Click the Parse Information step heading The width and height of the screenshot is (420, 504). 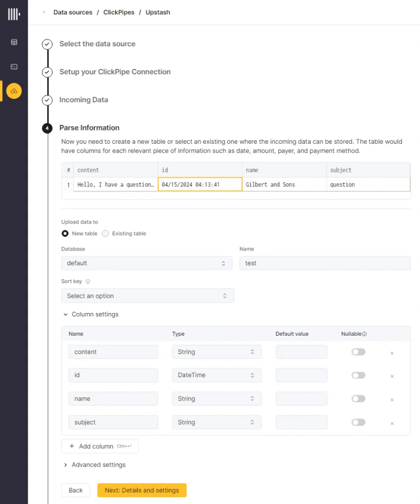(89, 127)
